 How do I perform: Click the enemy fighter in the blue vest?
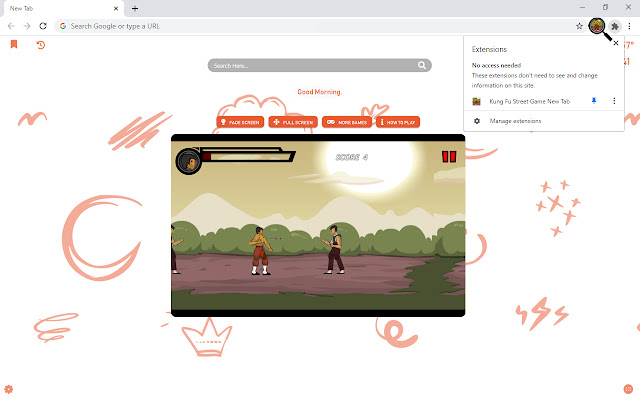pos(334,249)
